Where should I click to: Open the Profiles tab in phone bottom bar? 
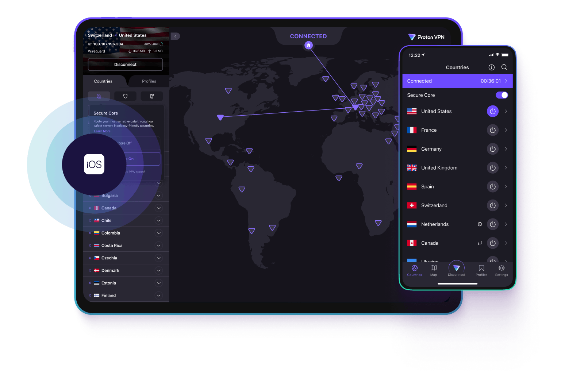[481, 271]
